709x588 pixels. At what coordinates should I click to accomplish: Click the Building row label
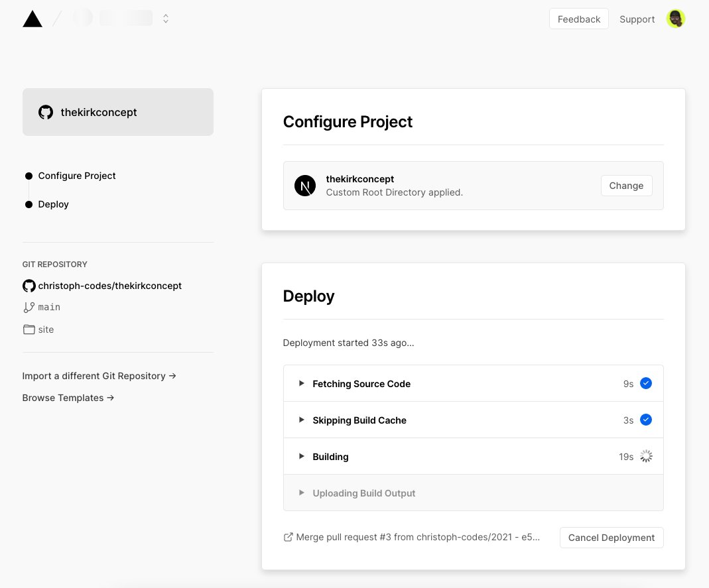(x=330, y=457)
